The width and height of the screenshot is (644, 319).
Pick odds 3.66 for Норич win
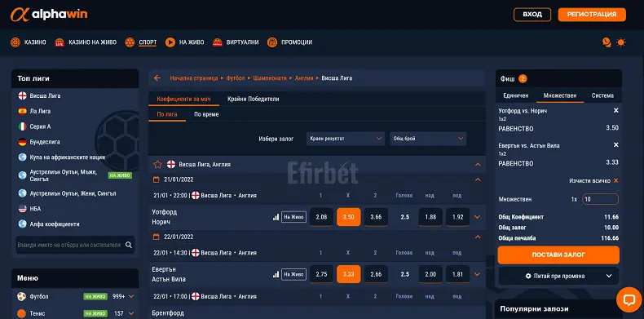(376, 217)
